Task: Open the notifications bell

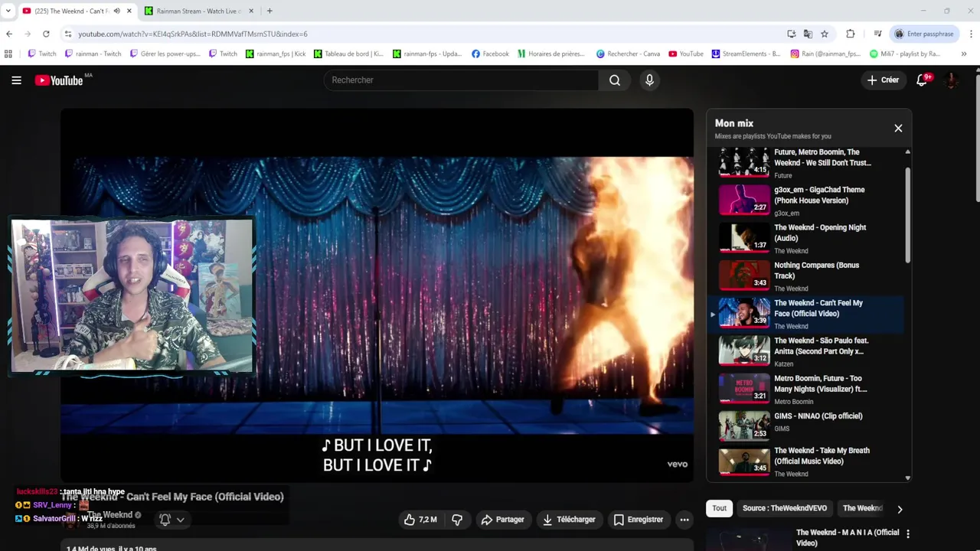Action: (x=923, y=80)
